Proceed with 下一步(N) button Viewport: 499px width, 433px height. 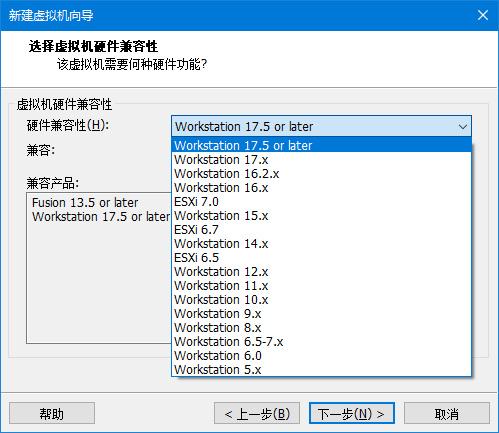pyautogui.click(x=352, y=413)
